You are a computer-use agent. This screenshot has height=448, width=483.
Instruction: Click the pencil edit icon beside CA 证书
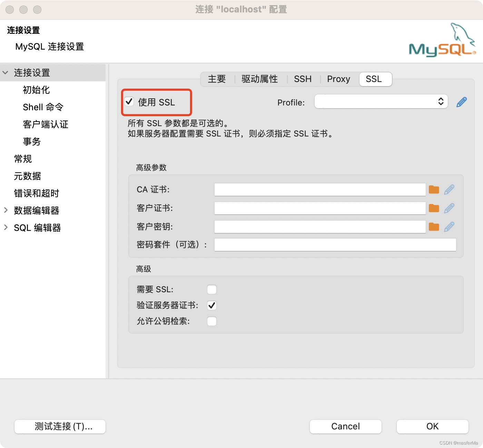coord(449,189)
